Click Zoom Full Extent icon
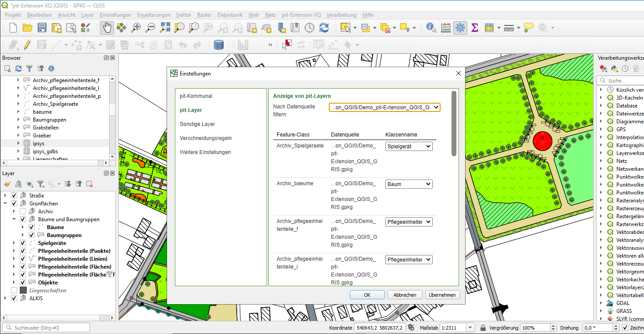Image resolution: width=644 pixels, height=334 pixels. (x=164, y=27)
